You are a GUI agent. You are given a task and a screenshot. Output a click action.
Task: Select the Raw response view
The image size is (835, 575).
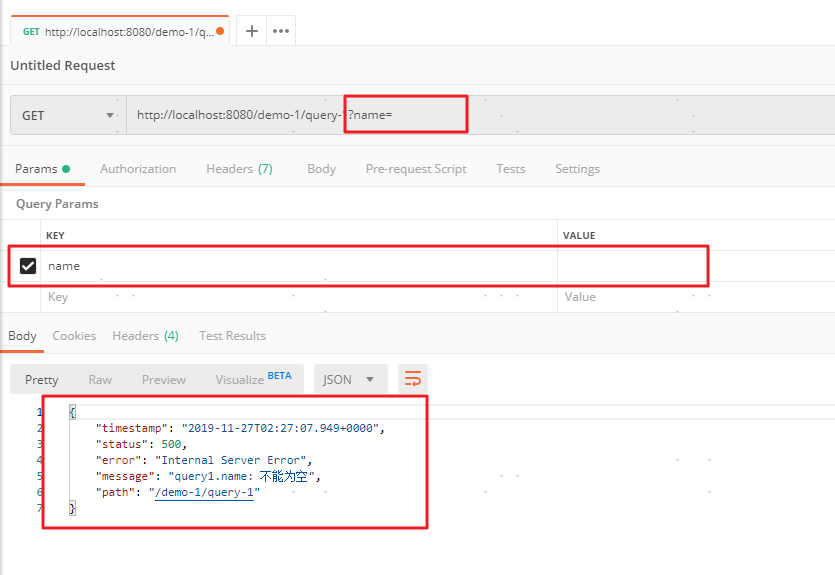click(100, 380)
